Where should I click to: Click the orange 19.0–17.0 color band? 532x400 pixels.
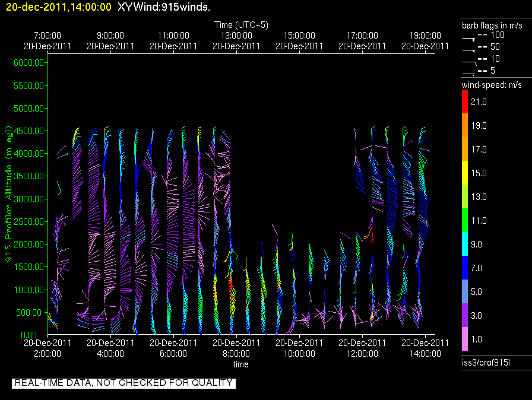pos(464,137)
